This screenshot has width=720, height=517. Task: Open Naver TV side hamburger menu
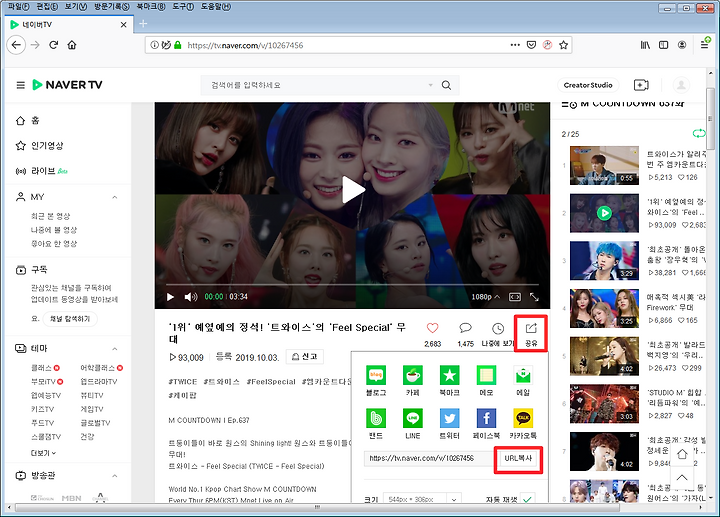point(21,85)
